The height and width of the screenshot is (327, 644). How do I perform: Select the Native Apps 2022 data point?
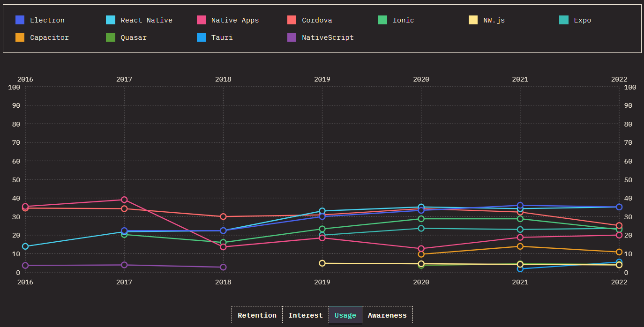pyautogui.click(x=619, y=235)
